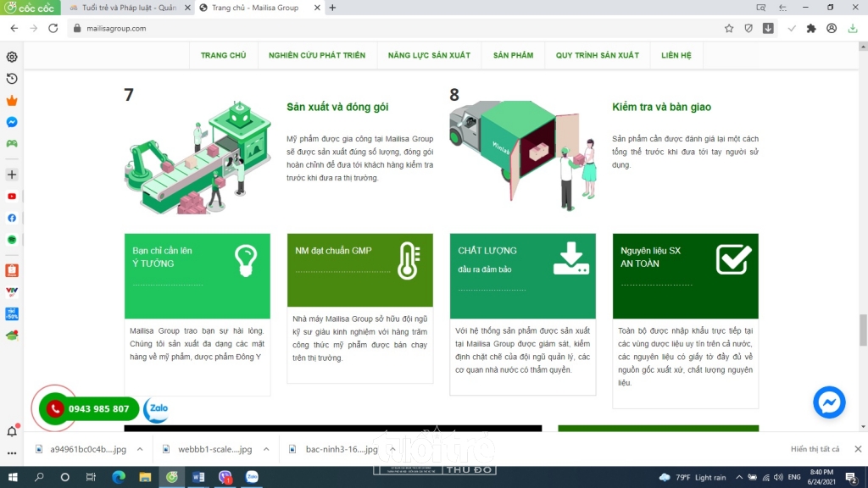Screen dimensions: 868x488
Task: Select the Trang chủ - Mailisa Group tab
Action: click(x=254, y=8)
